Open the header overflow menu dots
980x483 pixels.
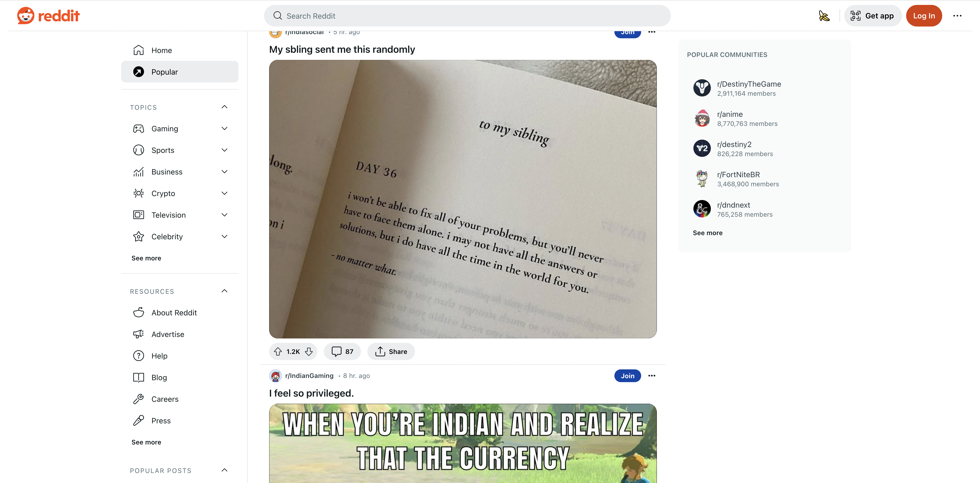[957, 16]
